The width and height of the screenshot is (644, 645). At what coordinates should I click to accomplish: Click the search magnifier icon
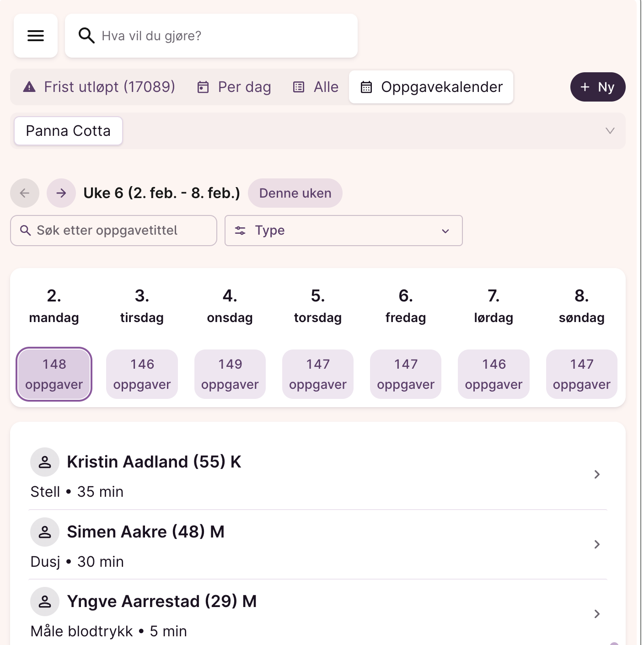(86, 36)
